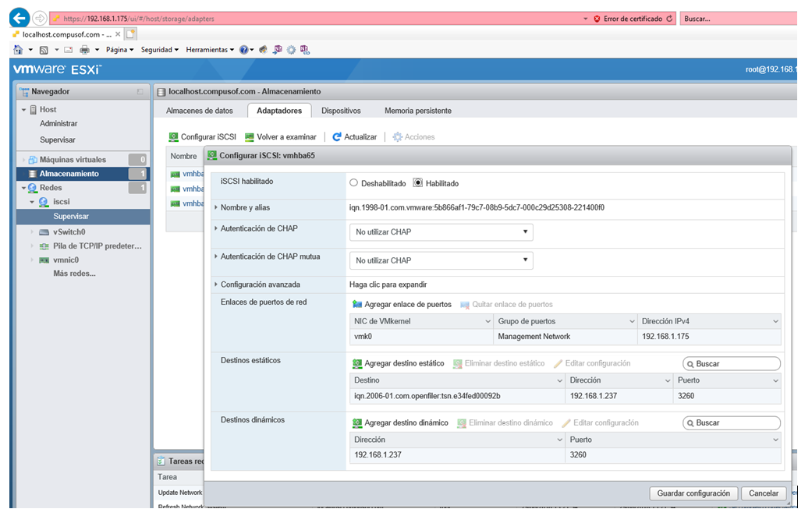This screenshot has width=812, height=523.
Task: Click the Configurar iSCSI toolbar icon
Action: point(173,137)
